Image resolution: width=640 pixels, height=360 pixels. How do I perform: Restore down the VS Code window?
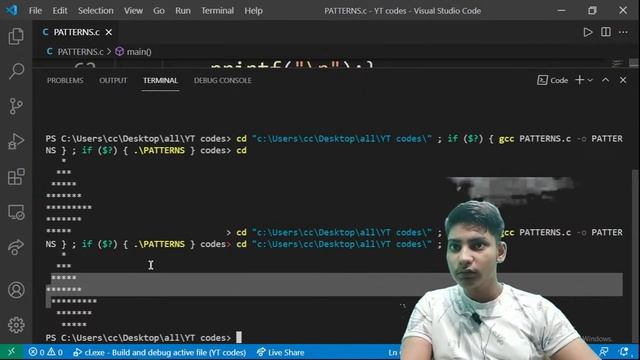pos(592,10)
